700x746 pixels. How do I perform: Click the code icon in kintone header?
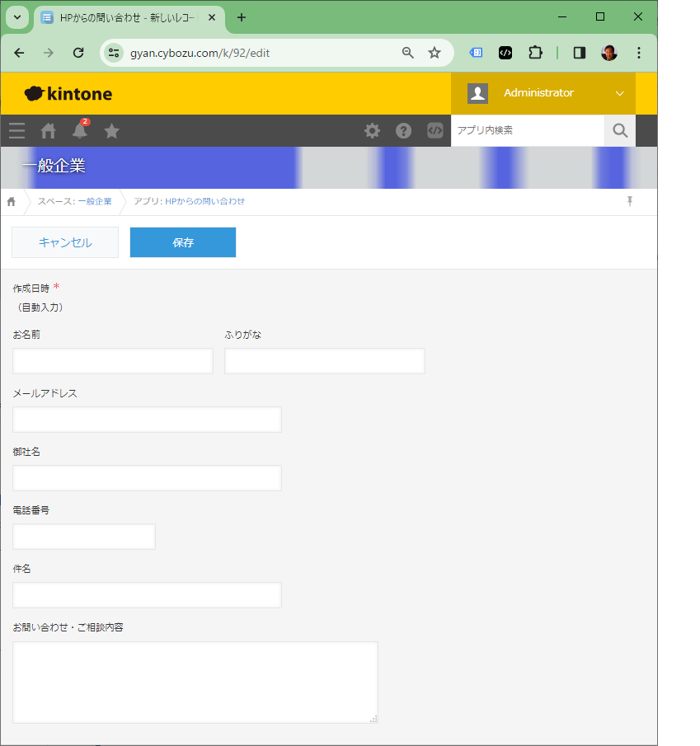(435, 130)
